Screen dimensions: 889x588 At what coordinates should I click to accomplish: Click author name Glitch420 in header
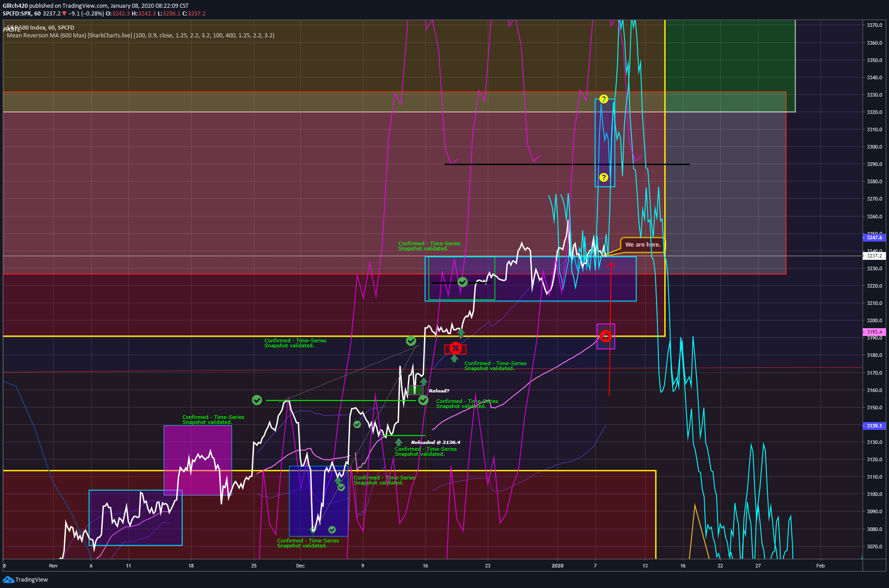coord(15,6)
